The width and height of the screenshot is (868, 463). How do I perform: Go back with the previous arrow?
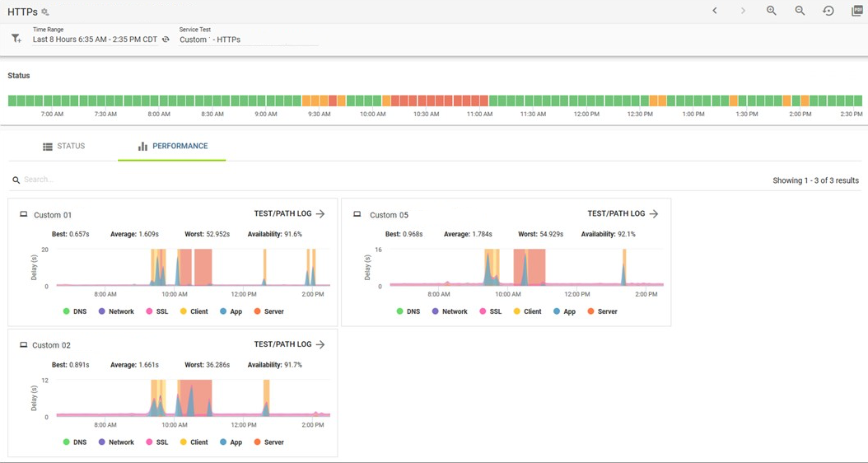point(715,11)
